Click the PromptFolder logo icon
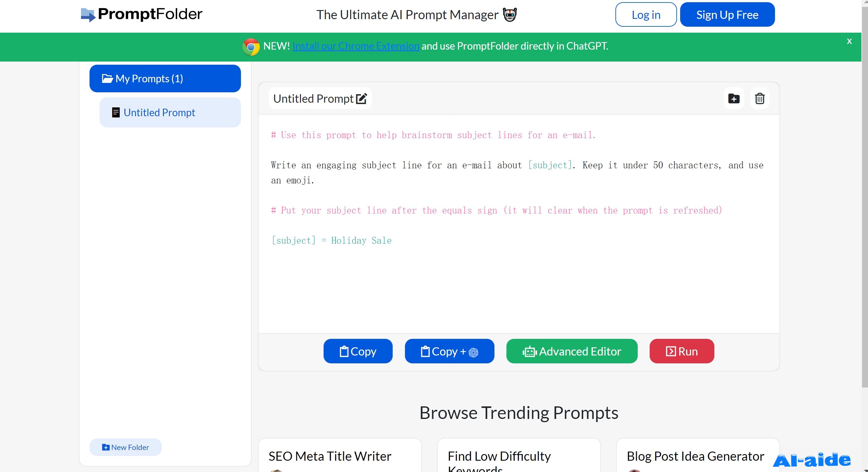This screenshot has width=868, height=472. click(88, 15)
